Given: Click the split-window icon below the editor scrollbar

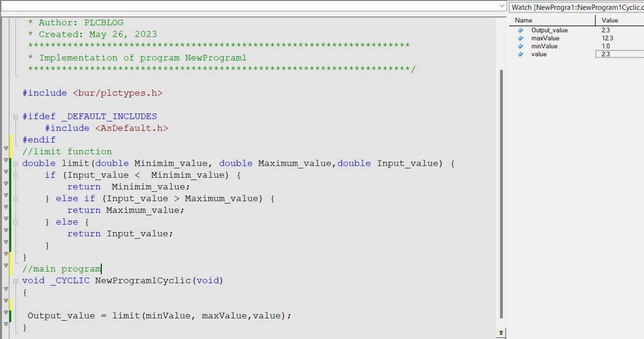Looking at the screenshot, I should coord(500,333).
